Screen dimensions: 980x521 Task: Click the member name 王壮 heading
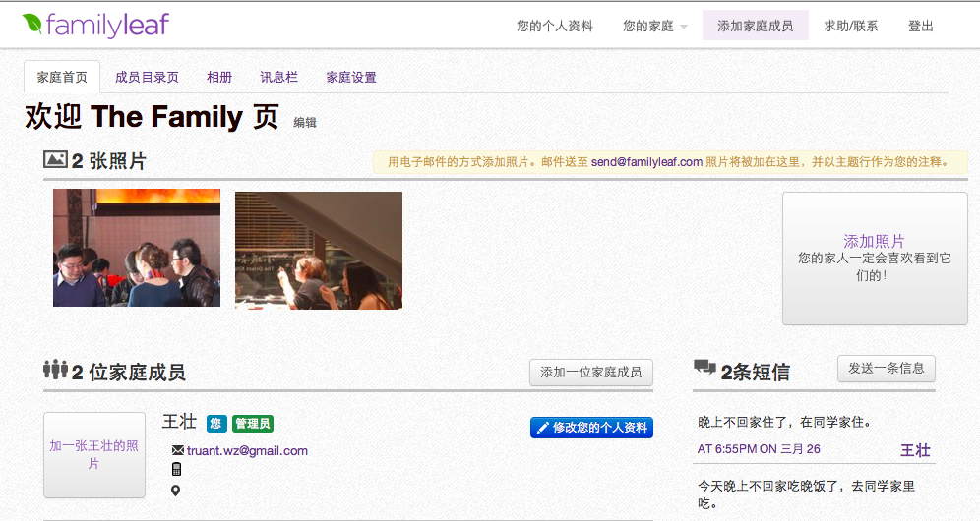pyautogui.click(x=179, y=422)
